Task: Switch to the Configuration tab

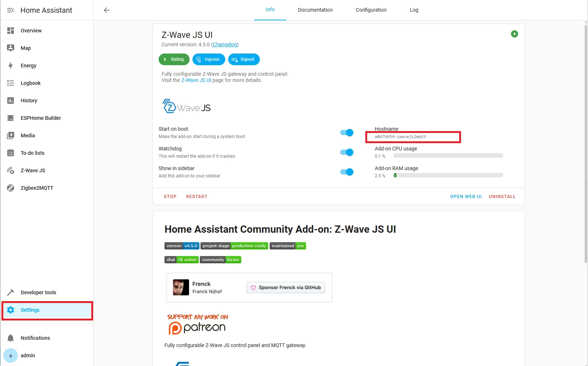Action: [x=371, y=10]
